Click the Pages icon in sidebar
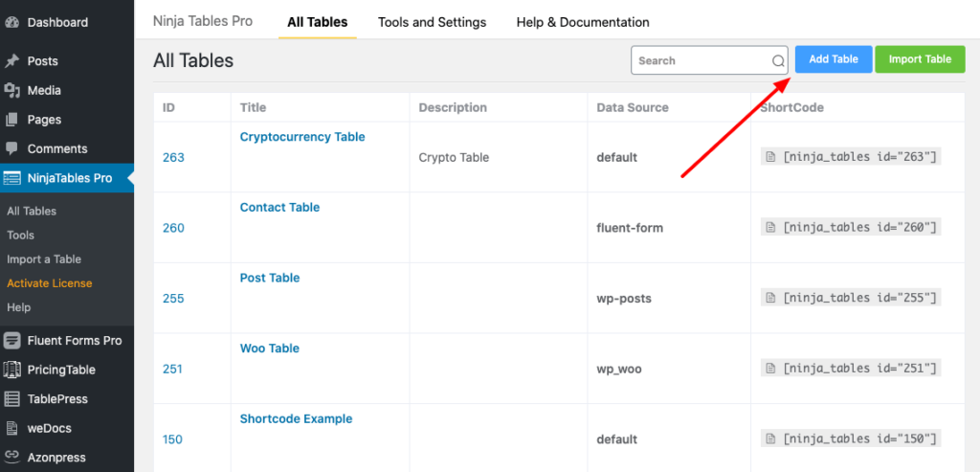The width and height of the screenshot is (980, 472). point(12,120)
